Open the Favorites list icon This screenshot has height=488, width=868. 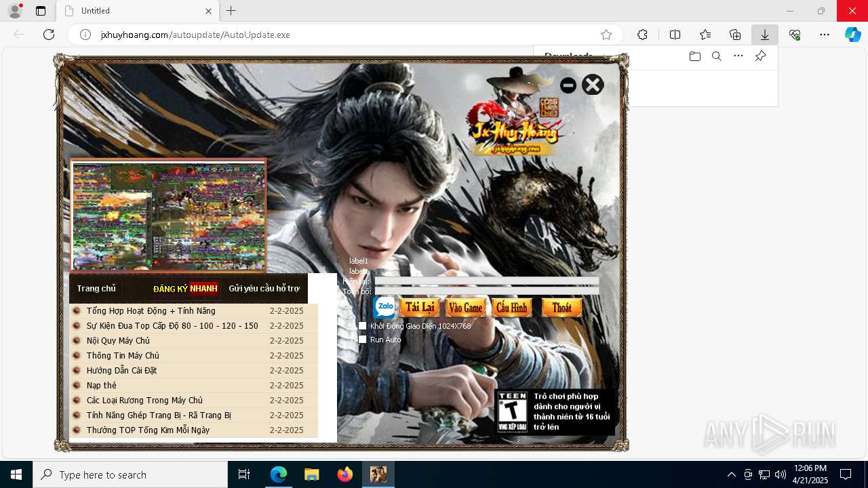705,35
